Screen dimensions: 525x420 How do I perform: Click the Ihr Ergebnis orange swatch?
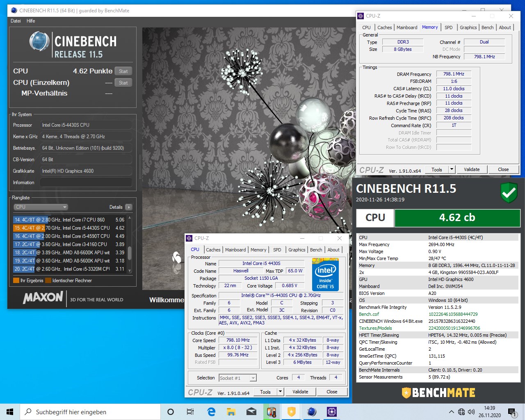pyautogui.click(x=16, y=281)
